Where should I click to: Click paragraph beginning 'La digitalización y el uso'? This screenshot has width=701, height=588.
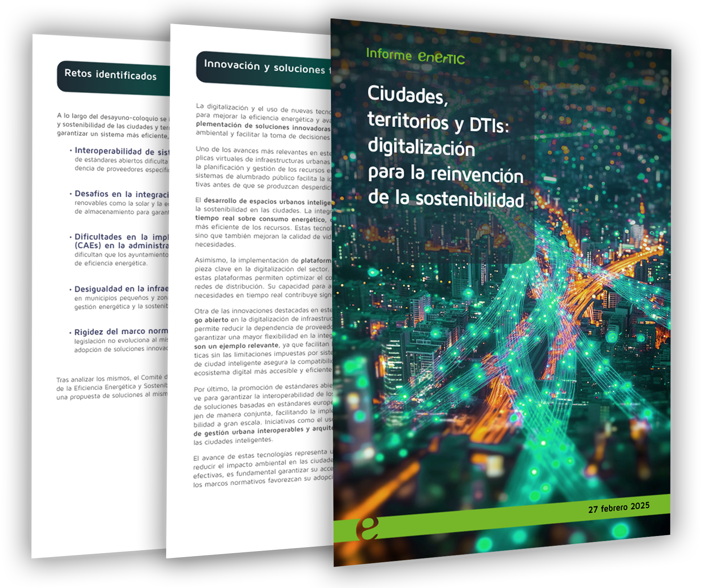pyautogui.click(x=263, y=122)
